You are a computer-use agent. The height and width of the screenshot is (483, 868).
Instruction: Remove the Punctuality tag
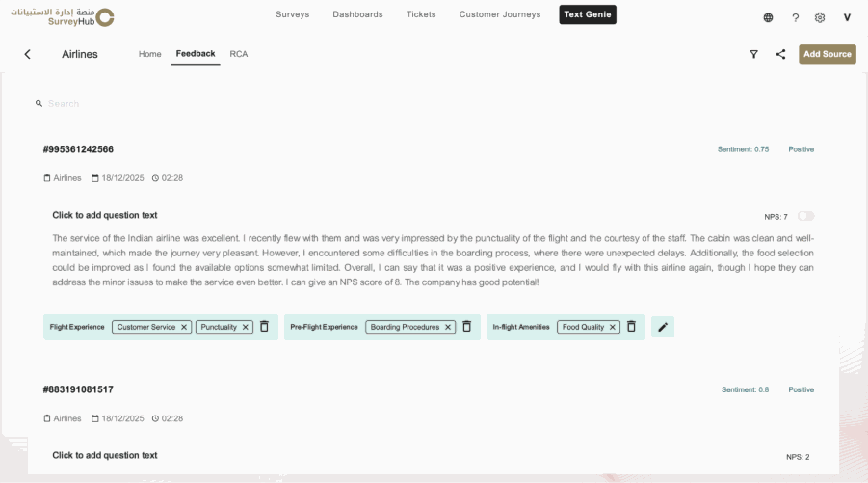tap(246, 327)
